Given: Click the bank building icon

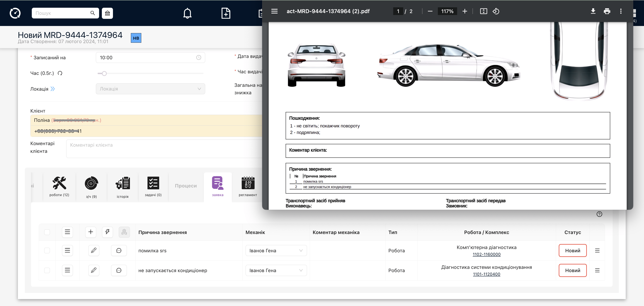Looking at the screenshot, I should coord(107,13).
